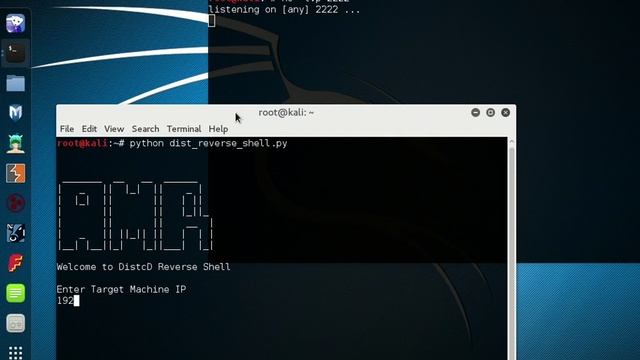Viewport: 640px width, 360px height.
Task: Launch Armitage from the green-haired avatar icon
Action: (x=16, y=143)
